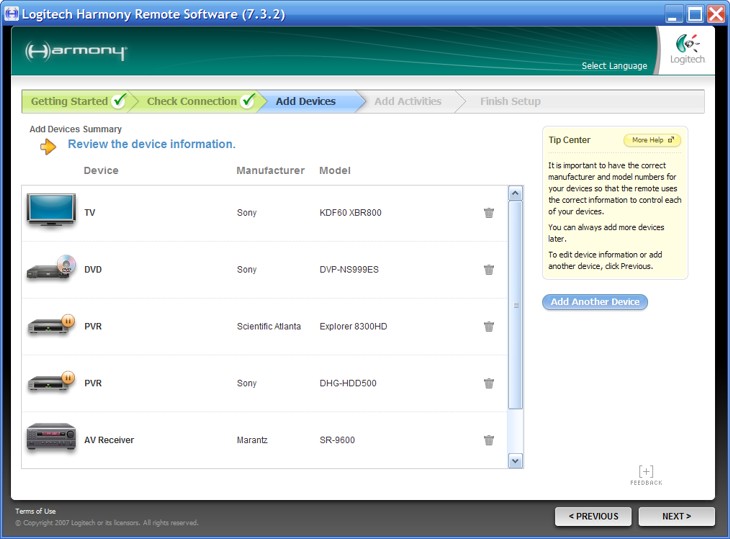Screen dimensions: 730x539
Task: Click the Model column header
Action: click(335, 170)
